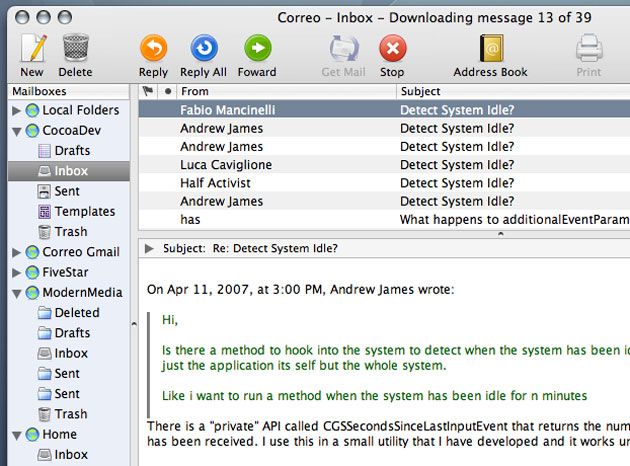Click the CocoaDev Inbox tray icon
This screenshot has height=466, width=630.
pos(44,171)
